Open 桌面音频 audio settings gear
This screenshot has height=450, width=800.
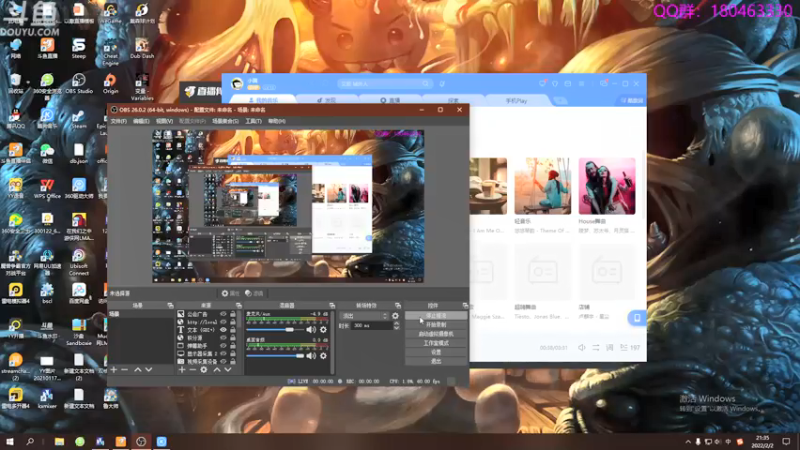[323, 356]
